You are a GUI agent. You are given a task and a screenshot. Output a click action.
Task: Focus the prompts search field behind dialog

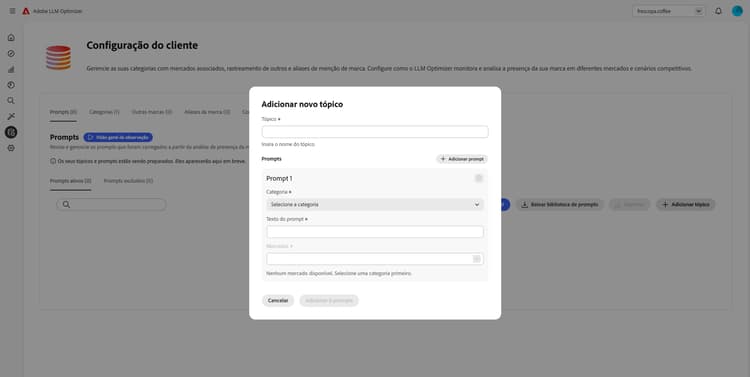pos(111,205)
